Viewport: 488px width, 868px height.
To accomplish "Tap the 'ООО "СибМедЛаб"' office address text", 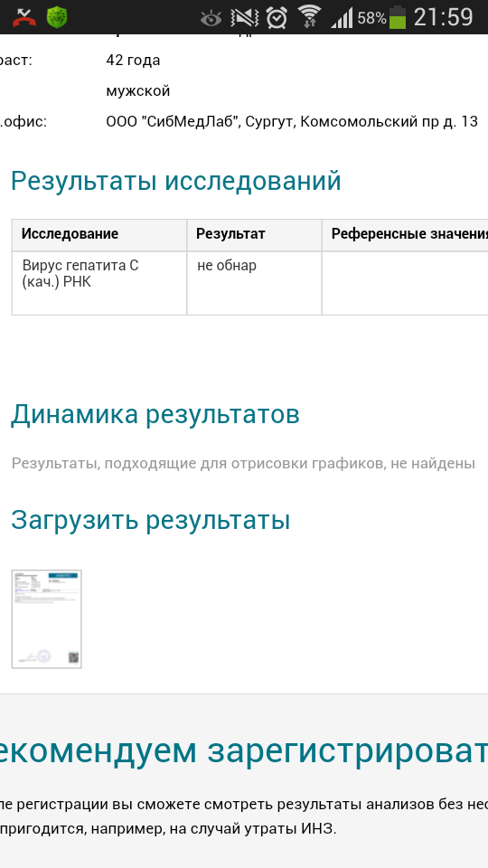I will click(292, 122).
